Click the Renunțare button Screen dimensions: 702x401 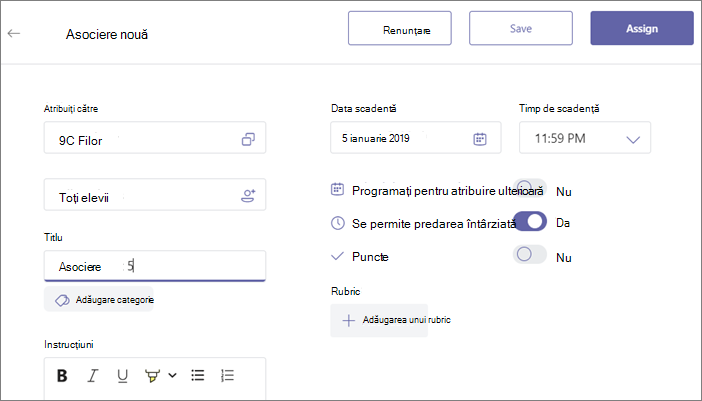point(400,29)
